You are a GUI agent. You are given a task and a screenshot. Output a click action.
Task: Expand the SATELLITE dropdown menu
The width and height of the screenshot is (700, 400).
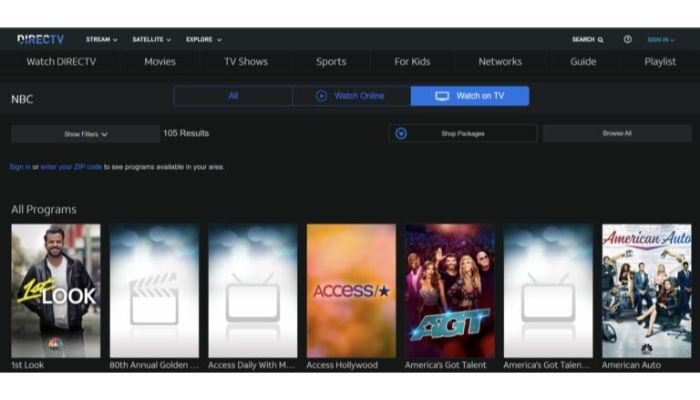point(152,39)
